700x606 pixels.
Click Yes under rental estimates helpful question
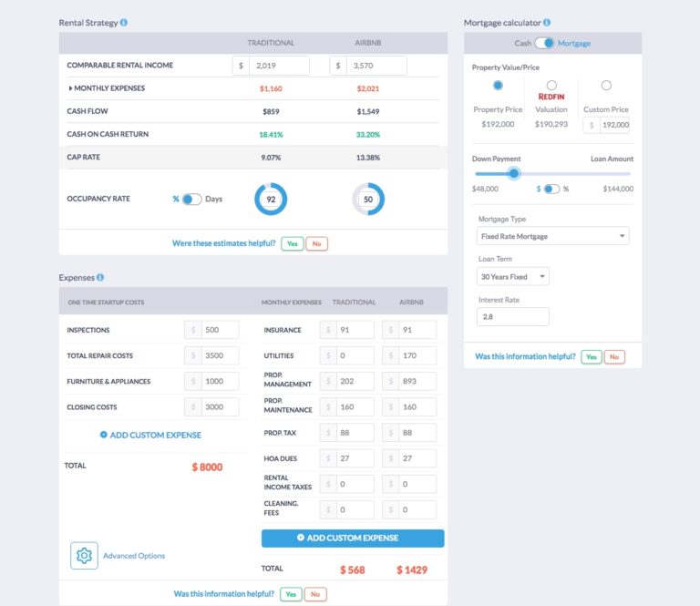pos(293,243)
